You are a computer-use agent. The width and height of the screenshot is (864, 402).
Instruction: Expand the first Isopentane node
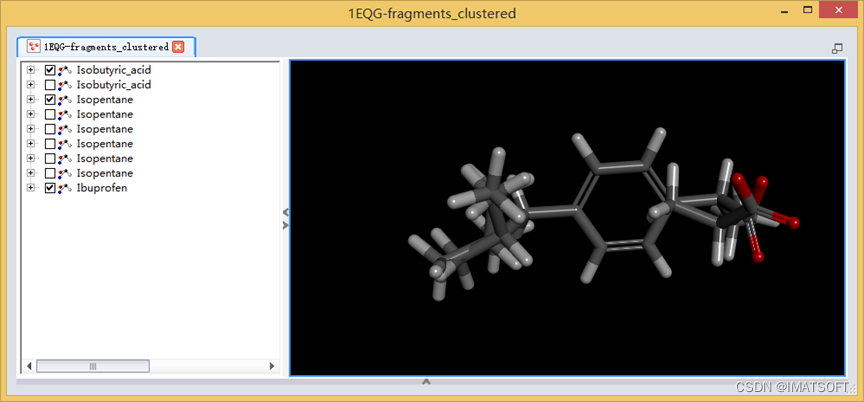pyautogui.click(x=30, y=100)
